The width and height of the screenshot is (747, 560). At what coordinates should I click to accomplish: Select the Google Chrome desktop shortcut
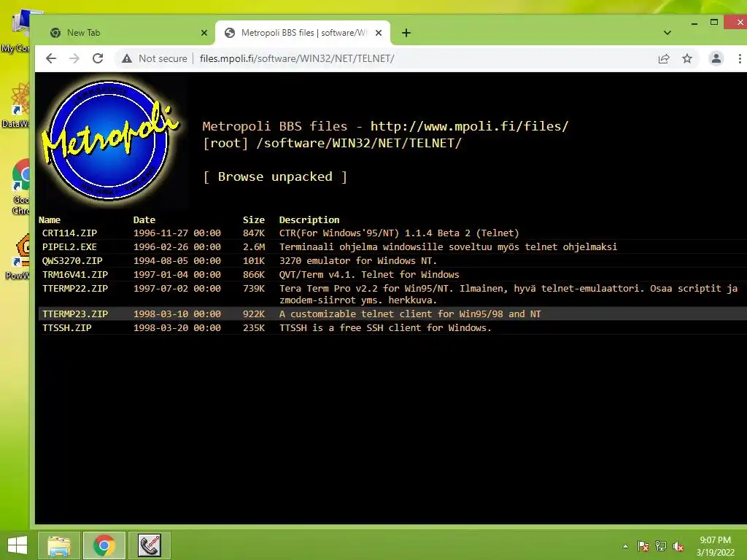tap(21, 187)
